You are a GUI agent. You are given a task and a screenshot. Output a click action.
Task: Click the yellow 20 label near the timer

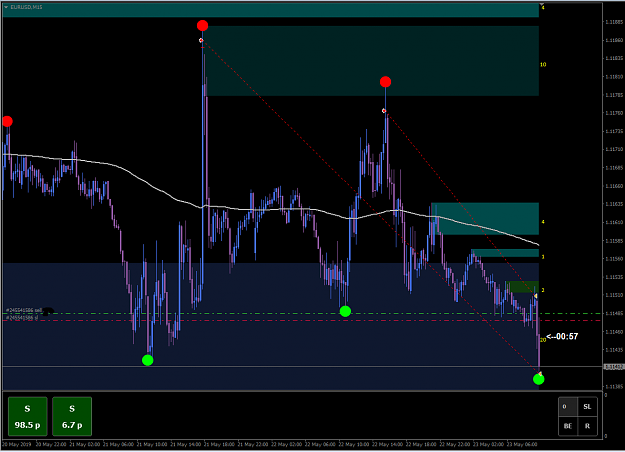pyautogui.click(x=543, y=340)
